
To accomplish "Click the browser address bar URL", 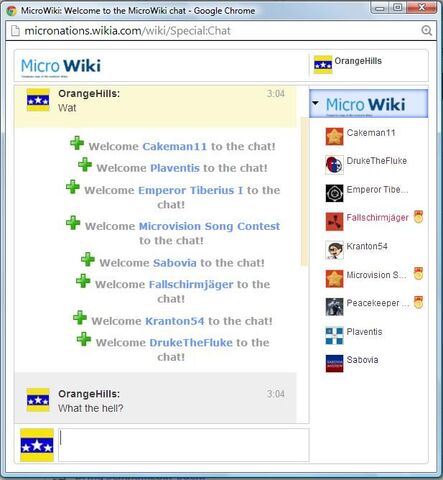I will 127,31.
